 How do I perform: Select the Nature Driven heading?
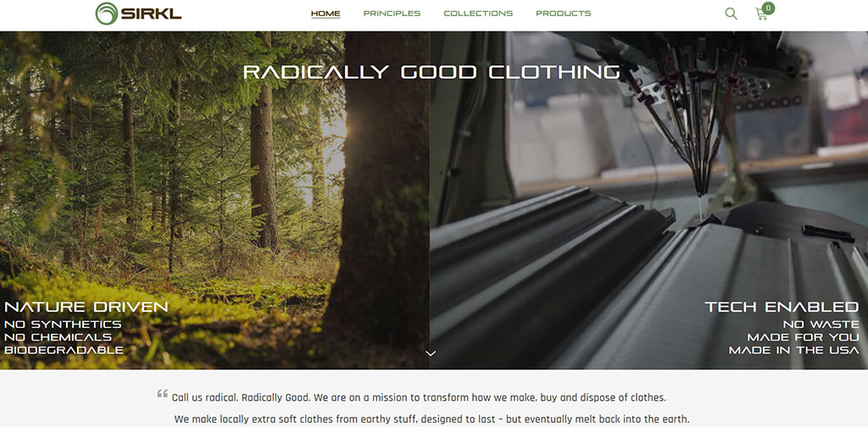86,307
